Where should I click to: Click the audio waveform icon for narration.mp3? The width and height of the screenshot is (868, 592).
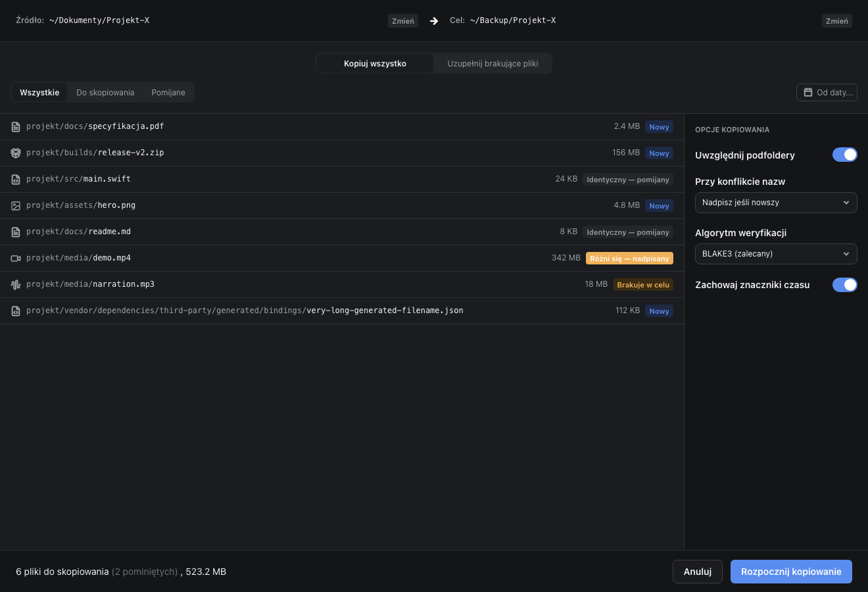point(16,285)
